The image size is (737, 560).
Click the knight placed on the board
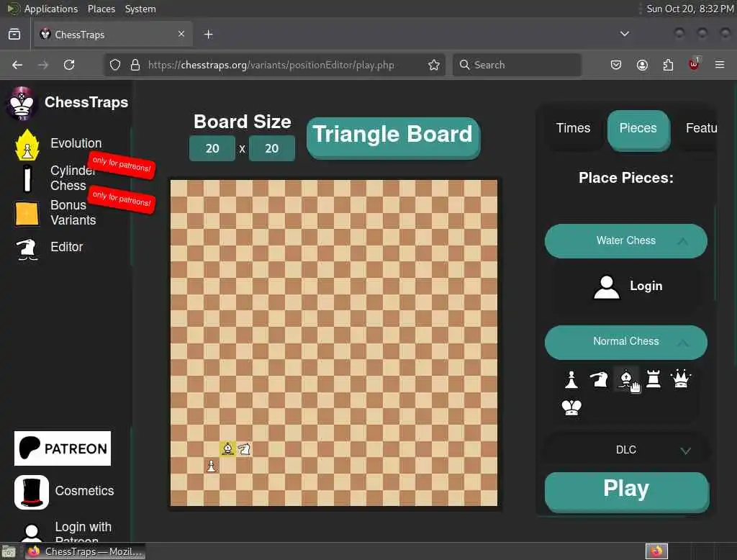point(245,449)
